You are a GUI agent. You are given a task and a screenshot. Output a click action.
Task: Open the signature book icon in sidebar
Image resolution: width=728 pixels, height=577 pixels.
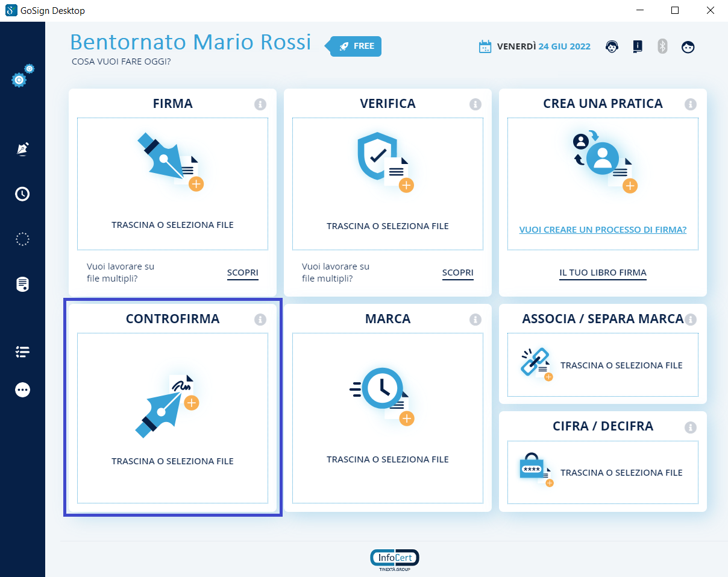click(x=22, y=284)
